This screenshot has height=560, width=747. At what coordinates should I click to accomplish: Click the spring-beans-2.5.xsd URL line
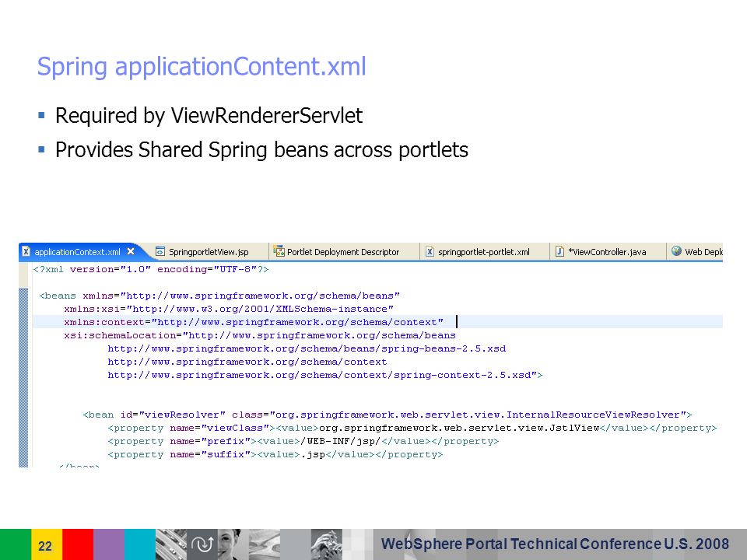point(307,348)
